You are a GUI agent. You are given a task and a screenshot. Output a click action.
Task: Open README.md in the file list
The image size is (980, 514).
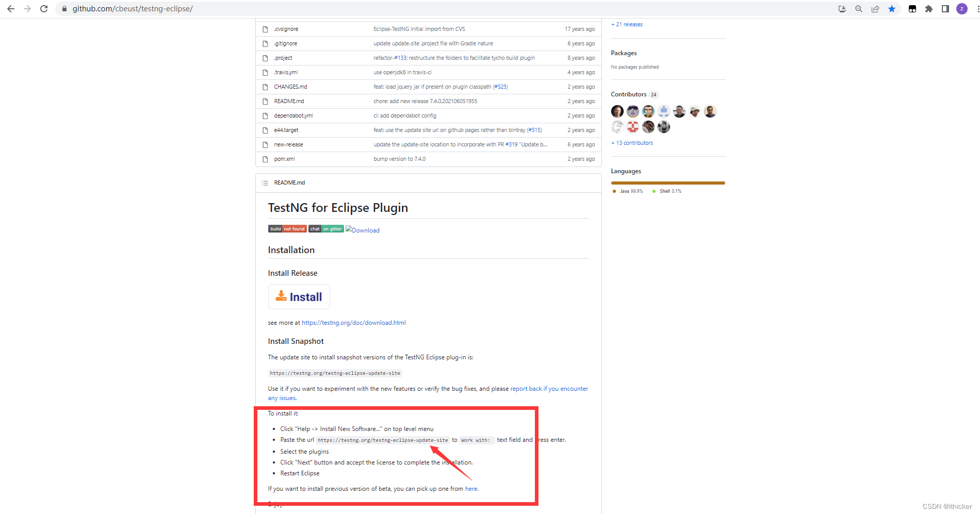coord(289,101)
